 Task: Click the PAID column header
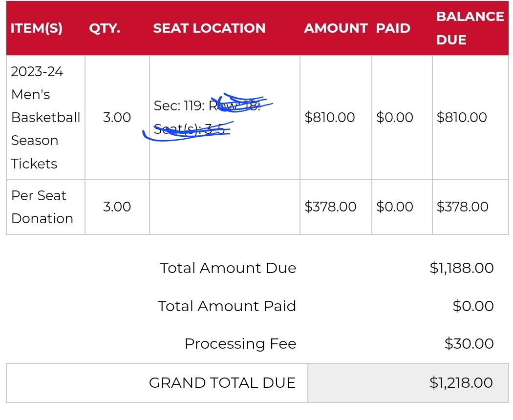(x=393, y=28)
